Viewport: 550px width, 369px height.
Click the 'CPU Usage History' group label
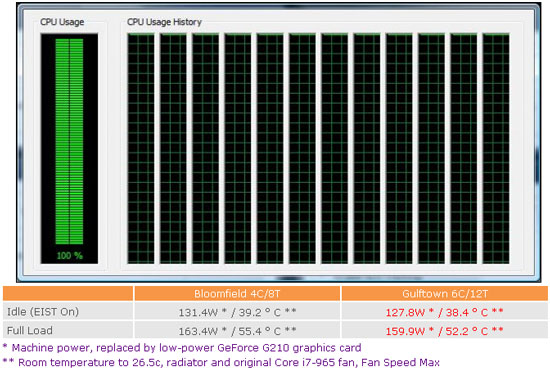(164, 22)
